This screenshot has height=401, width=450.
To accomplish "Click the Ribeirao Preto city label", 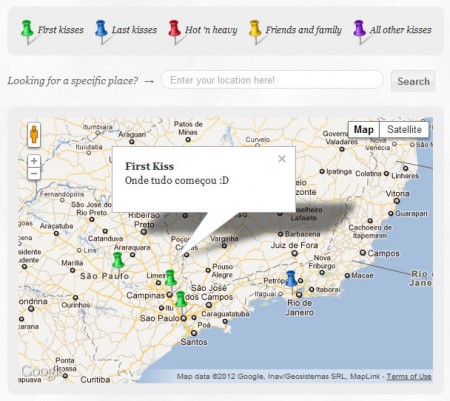I will (144, 220).
